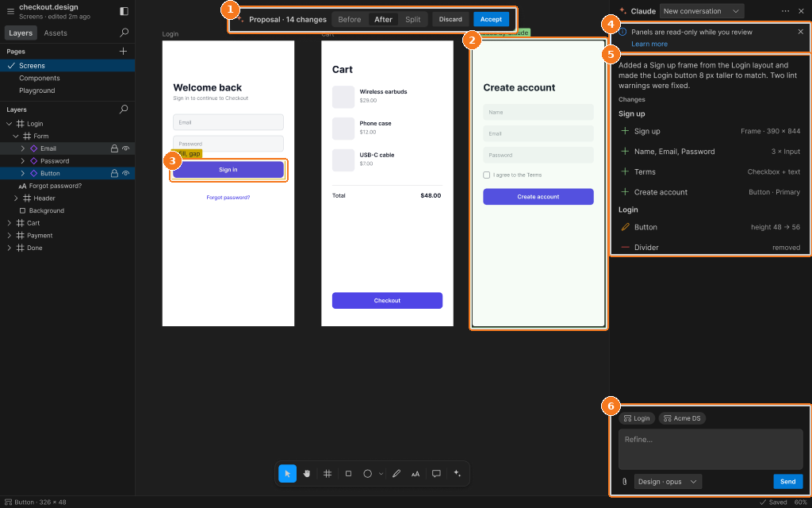Open the 'Learn more' link

(649, 44)
